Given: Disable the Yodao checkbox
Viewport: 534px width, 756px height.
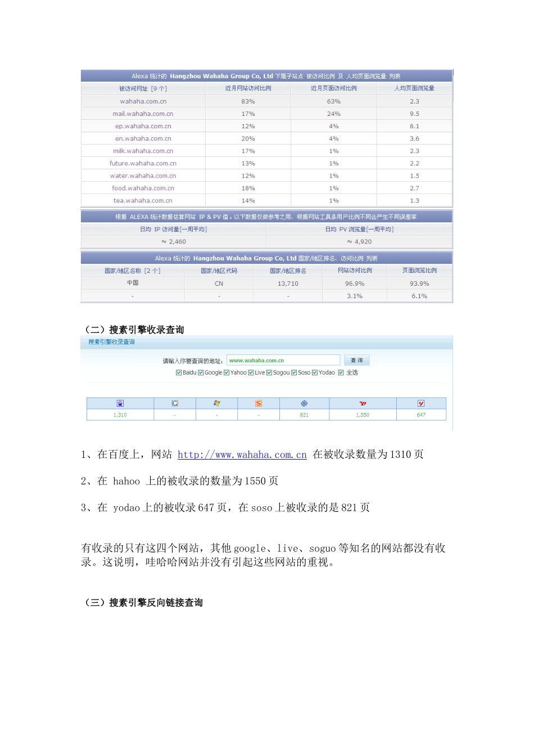Looking at the screenshot, I should tap(315, 372).
